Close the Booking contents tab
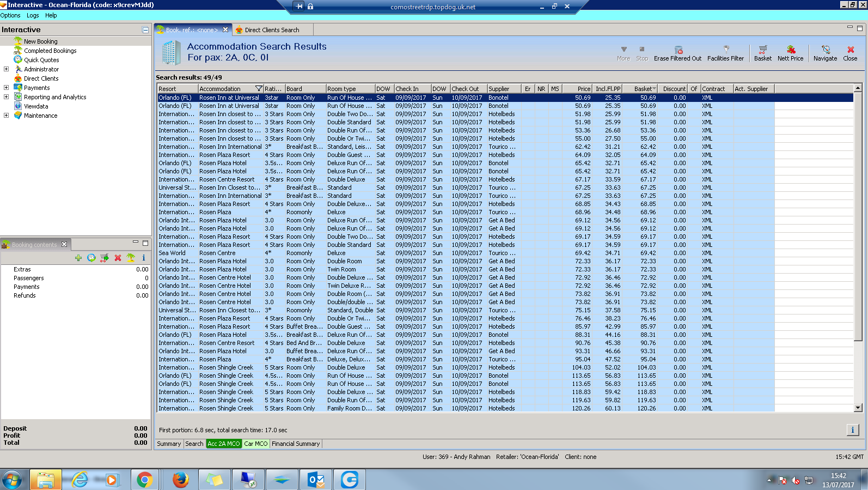The image size is (868, 490). click(64, 244)
